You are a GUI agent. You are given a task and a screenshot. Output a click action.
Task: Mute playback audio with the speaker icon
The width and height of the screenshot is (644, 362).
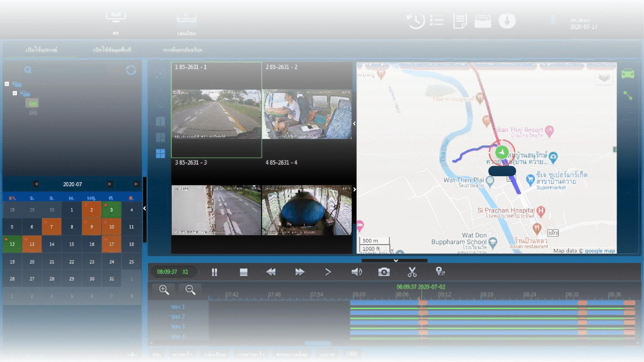[x=356, y=272]
